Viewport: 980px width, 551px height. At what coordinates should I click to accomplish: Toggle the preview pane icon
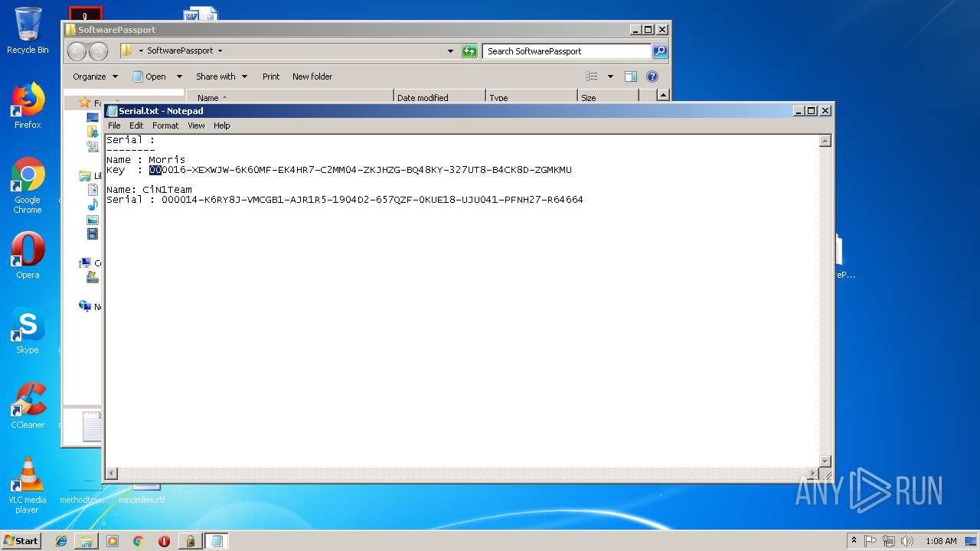pyautogui.click(x=631, y=77)
